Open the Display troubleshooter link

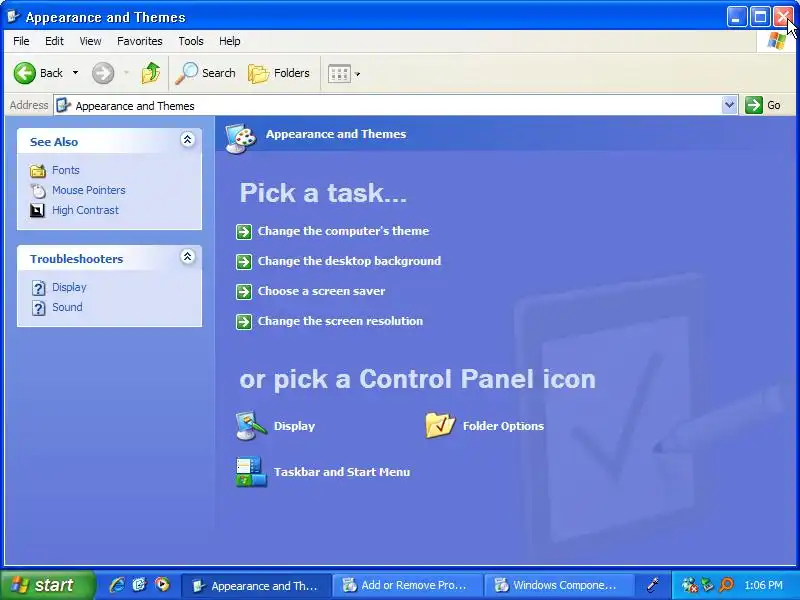(x=69, y=287)
